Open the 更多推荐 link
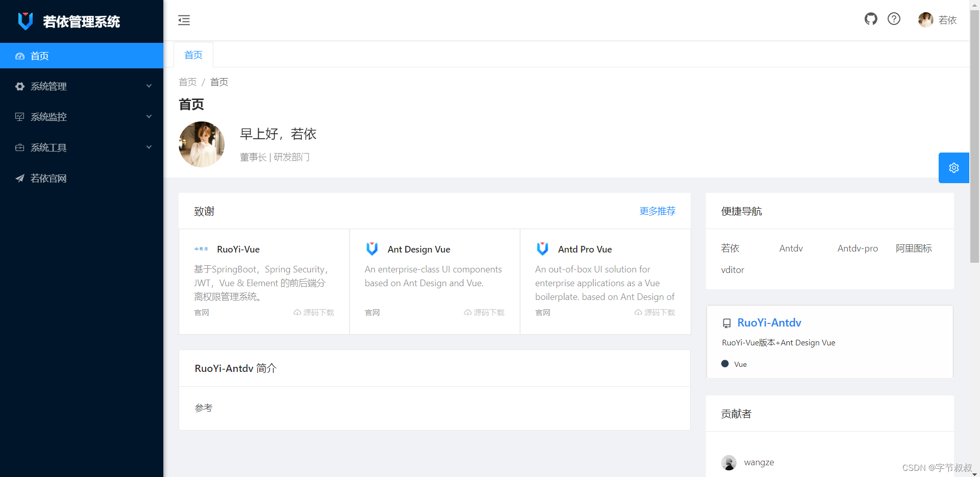This screenshot has height=477, width=980. tap(657, 211)
